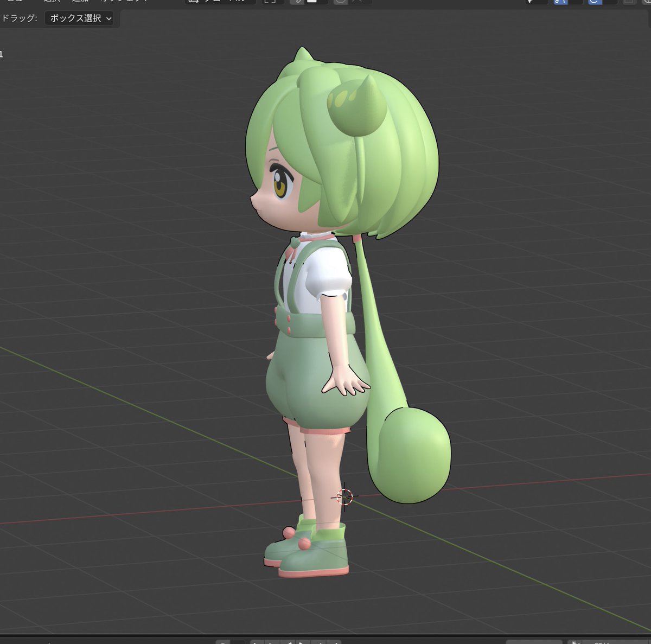Switch viewport to solid shading mode
This screenshot has height=644, width=651.
point(650,2)
